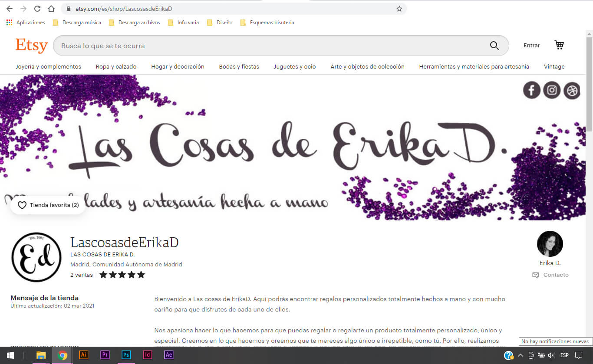The image size is (593, 364).
Task: Click the Contacto link
Action: [550, 275]
